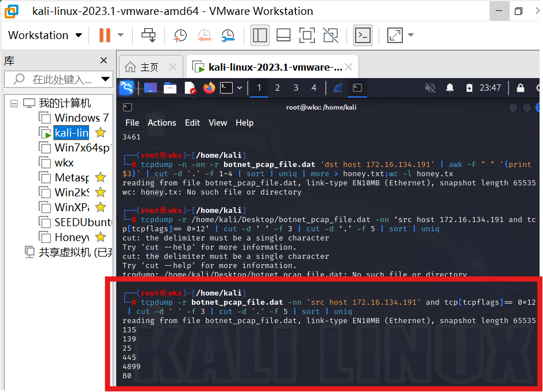Open the library search filter dropdown
The width and height of the screenshot is (543, 392).
click(105, 80)
